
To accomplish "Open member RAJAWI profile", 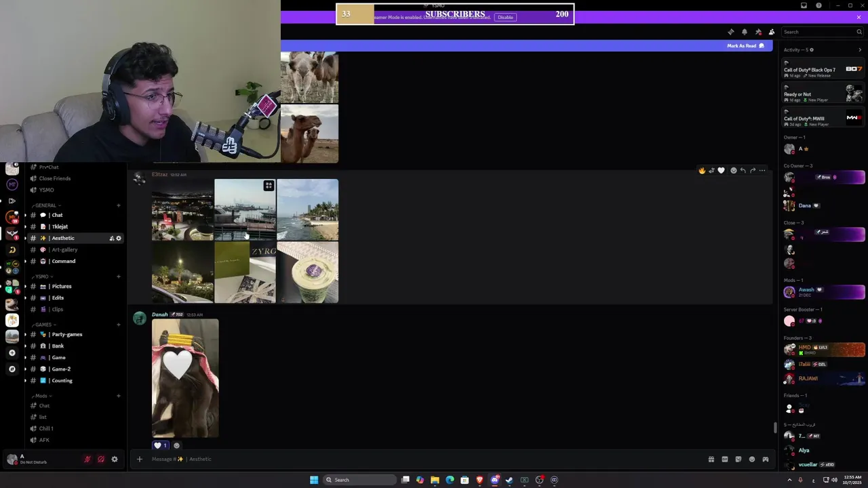I will tap(823, 378).
